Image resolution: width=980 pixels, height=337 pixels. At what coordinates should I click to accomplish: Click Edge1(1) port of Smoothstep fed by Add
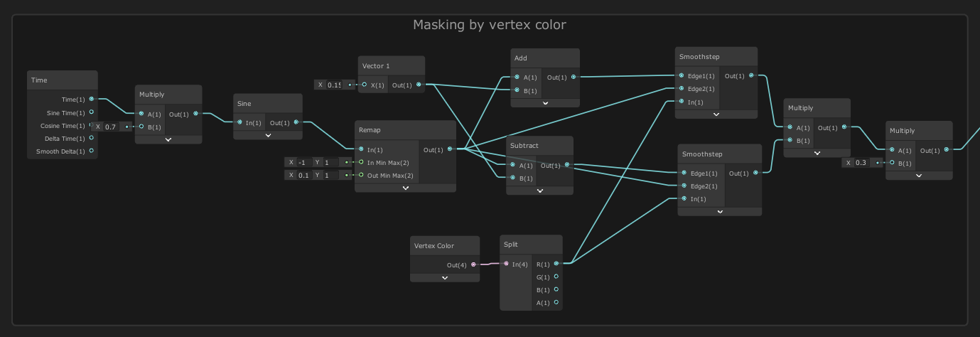click(x=681, y=75)
